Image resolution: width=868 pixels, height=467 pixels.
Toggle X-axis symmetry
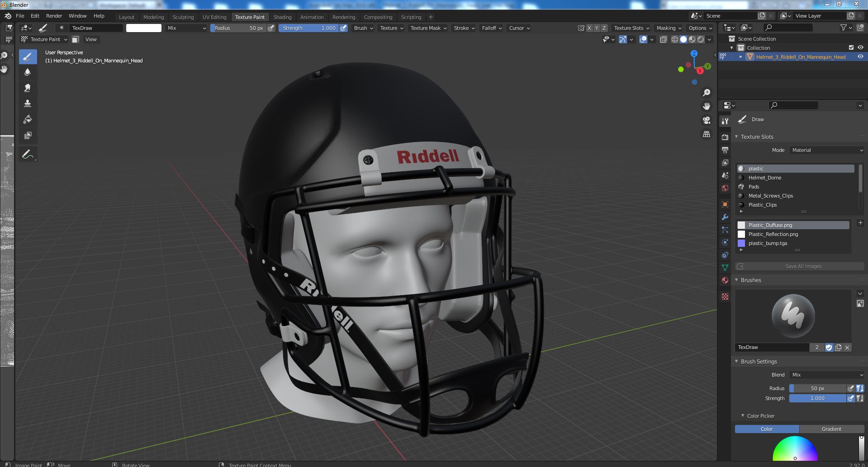coord(589,28)
